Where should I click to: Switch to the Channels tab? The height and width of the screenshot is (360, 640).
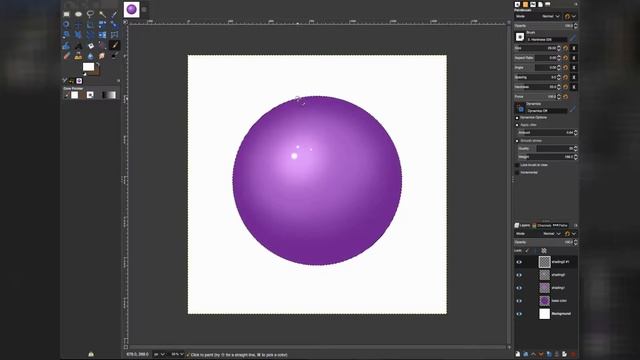point(542,225)
